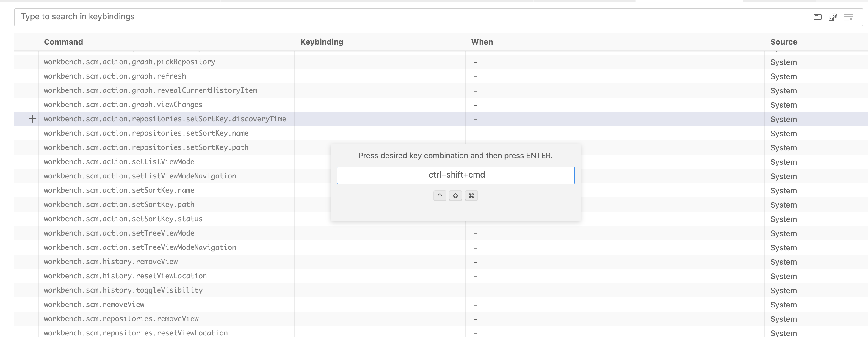Select workbench.scm.action.graph.refresh command row
This screenshot has height=339, width=868.
coord(115,76)
